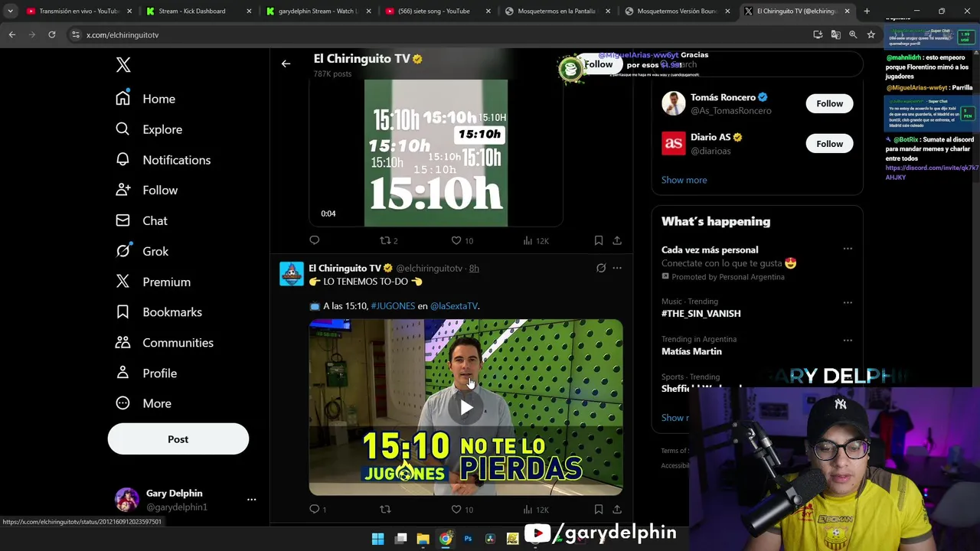
Task: Click the X logo in the sidebar
Action: click(x=123, y=65)
